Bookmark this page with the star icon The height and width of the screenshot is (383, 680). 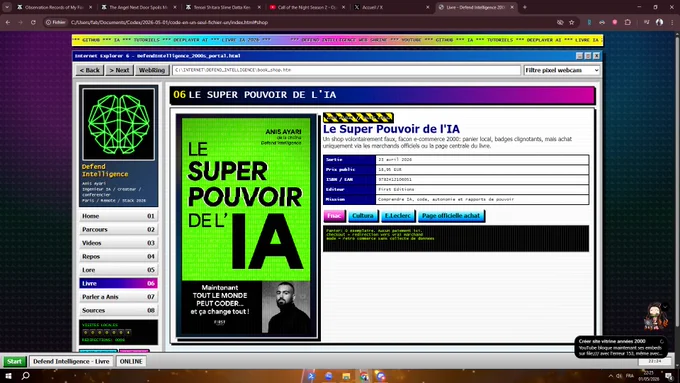pyautogui.click(x=572, y=22)
